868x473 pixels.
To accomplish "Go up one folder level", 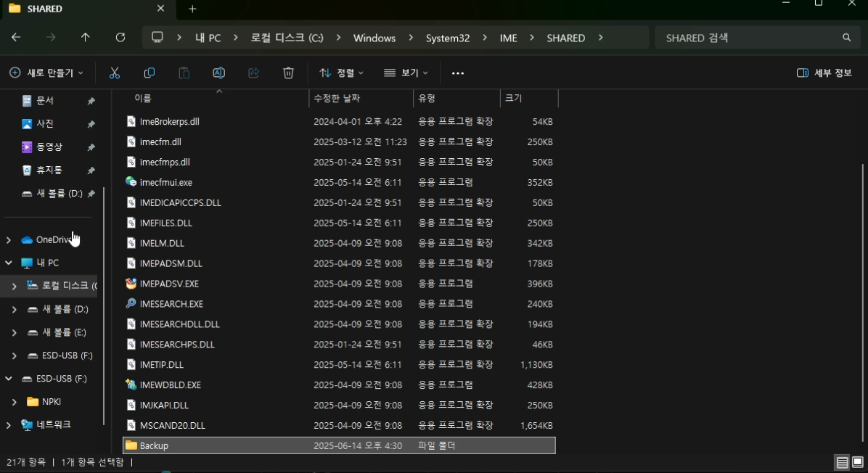I will click(x=85, y=38).
